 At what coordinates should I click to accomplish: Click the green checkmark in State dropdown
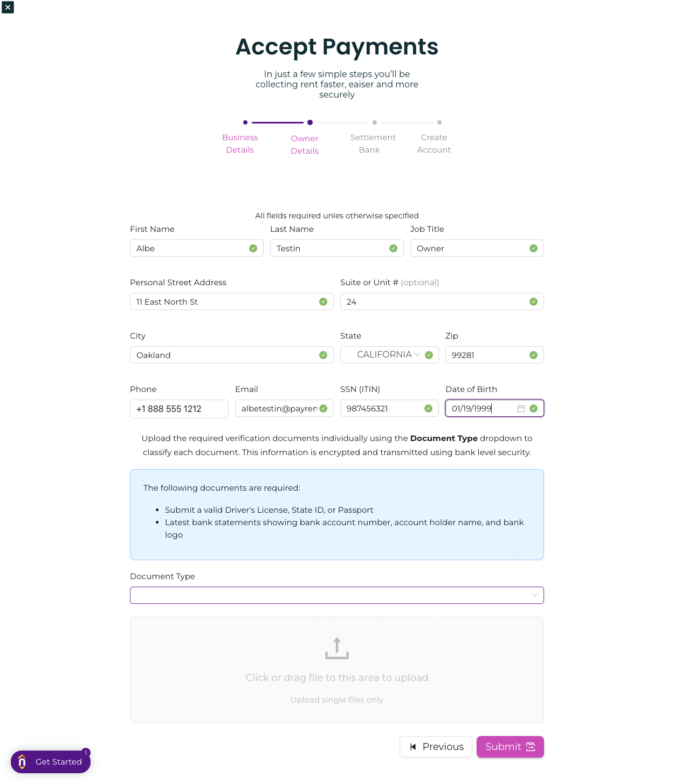(x=429, y=355)
